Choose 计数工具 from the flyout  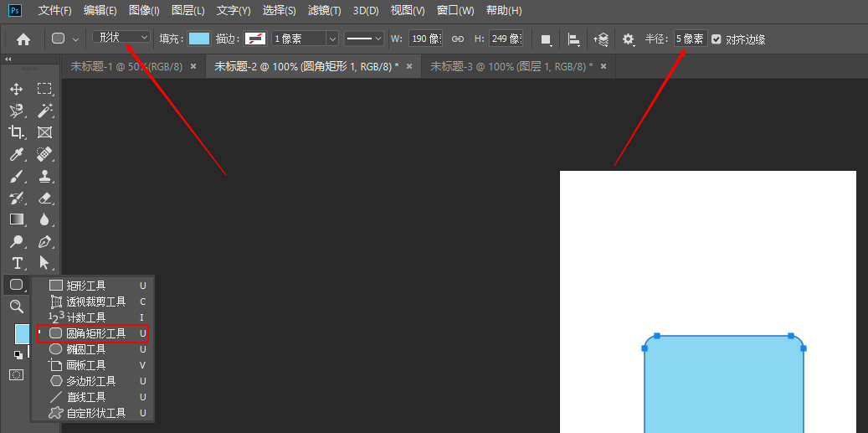coord(92,317)
